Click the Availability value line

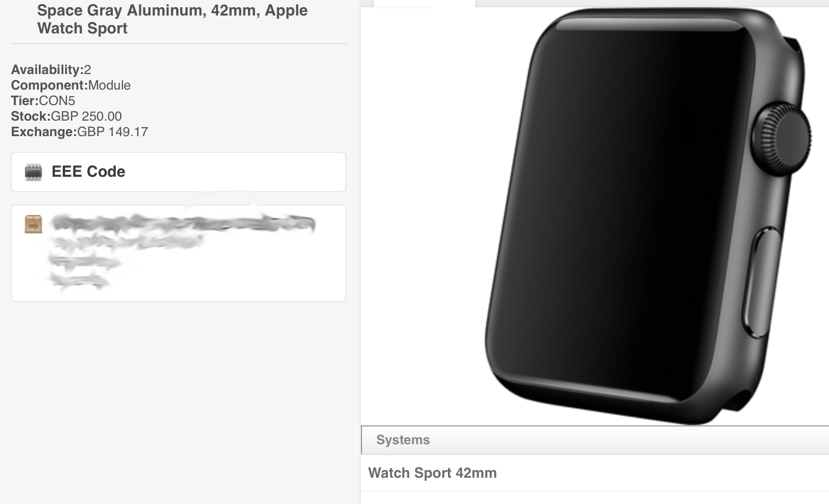click(51, 69)
